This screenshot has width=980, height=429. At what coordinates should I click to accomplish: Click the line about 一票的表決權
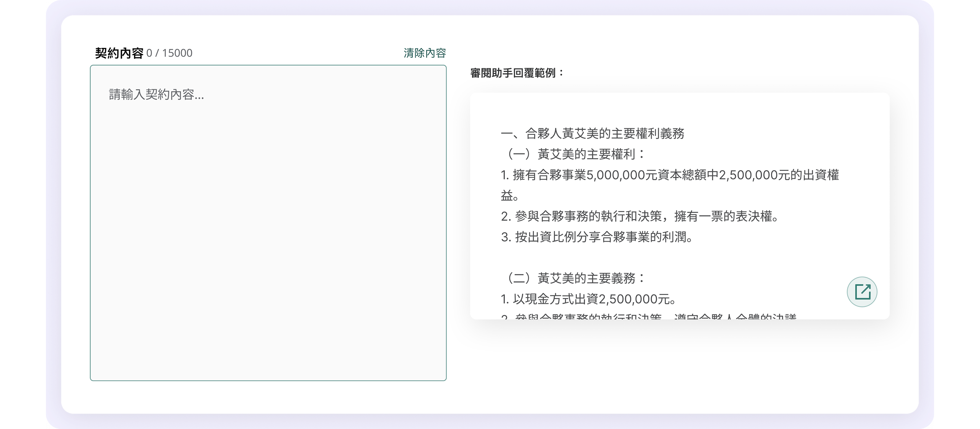click(639, 216)
